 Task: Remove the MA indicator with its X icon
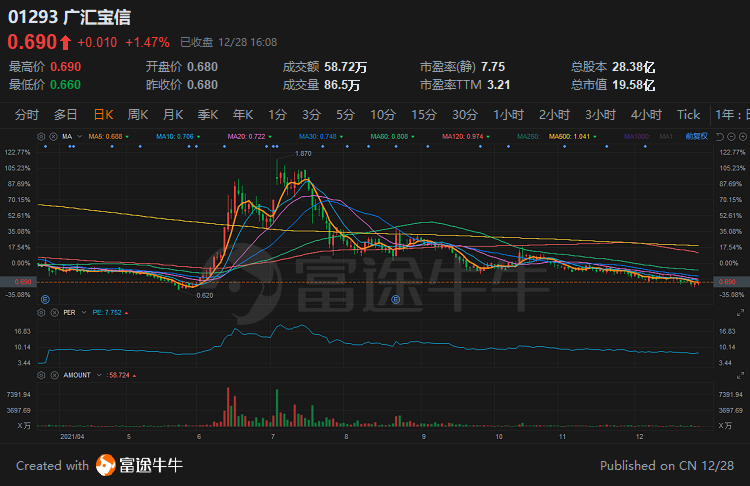click(x=54, y=137)
